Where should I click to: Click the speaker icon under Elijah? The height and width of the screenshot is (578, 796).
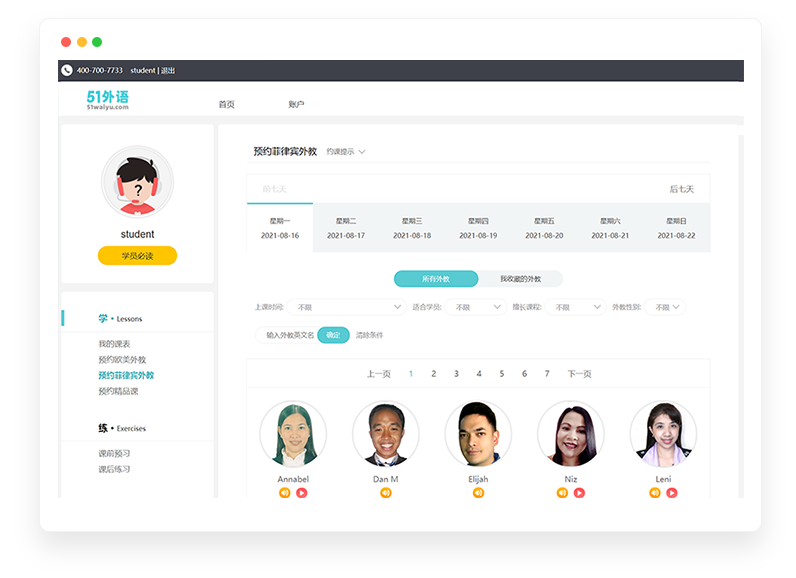[478, 492]
